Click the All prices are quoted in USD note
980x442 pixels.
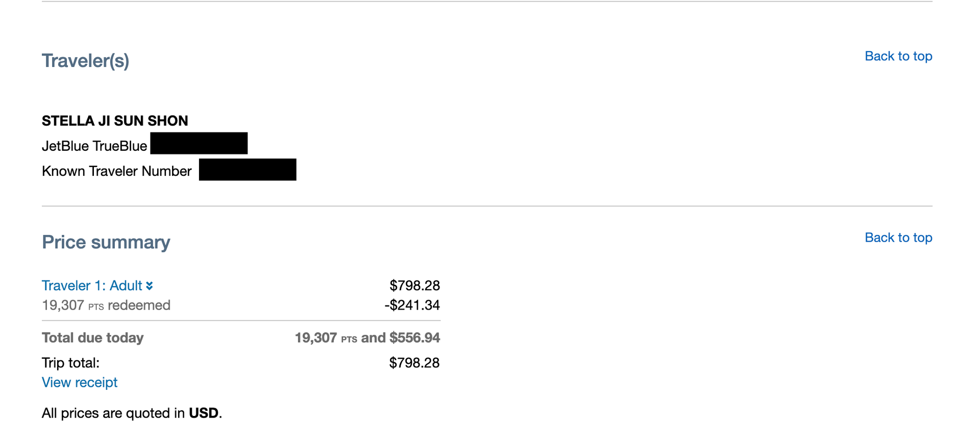(132, 413)
